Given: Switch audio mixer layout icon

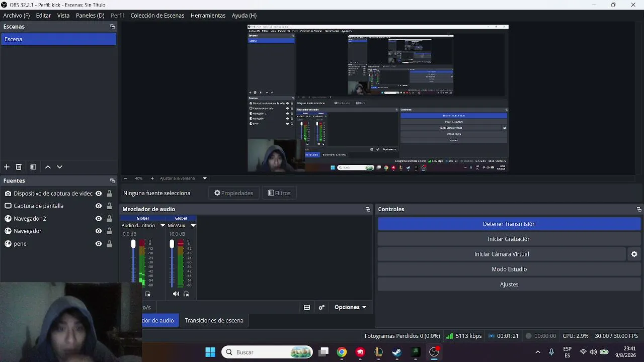Looking at the screenshot, I should (x=307, y=307).
